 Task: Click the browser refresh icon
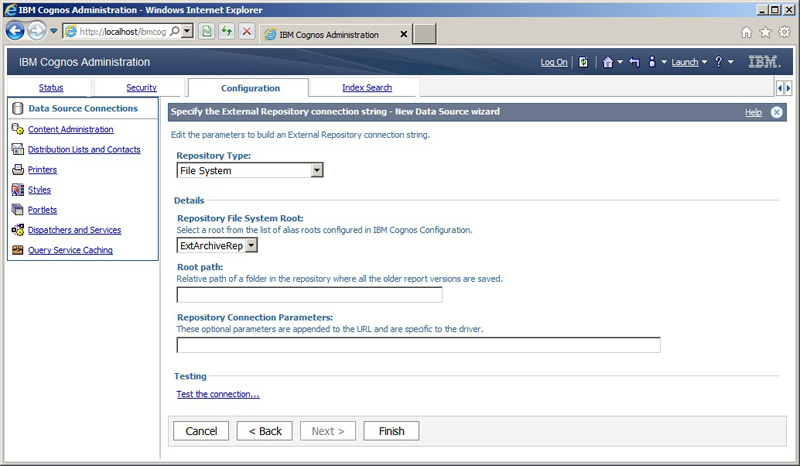pyautogui.click(x=227, y=32)
